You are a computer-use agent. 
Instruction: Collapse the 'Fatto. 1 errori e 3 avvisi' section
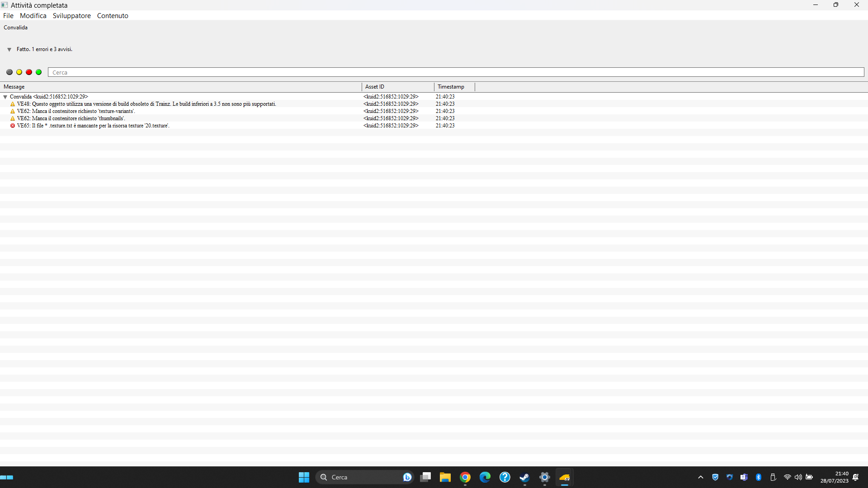(9, 50)
